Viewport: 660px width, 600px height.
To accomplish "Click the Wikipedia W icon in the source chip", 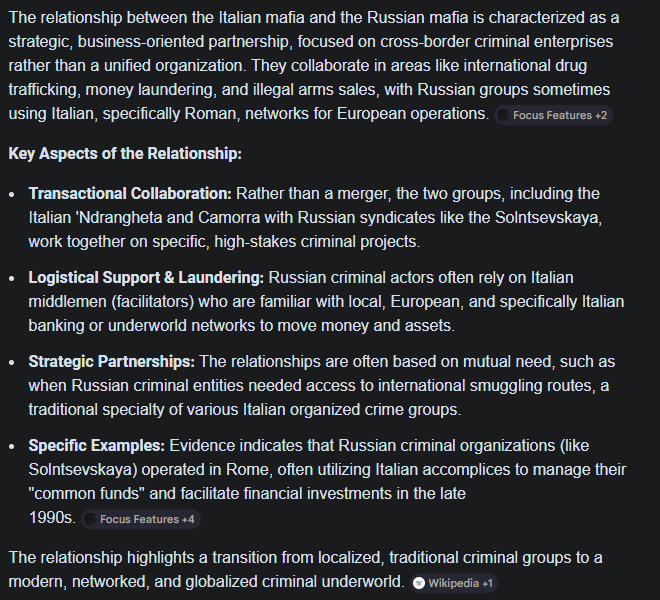I will [419, 583].
